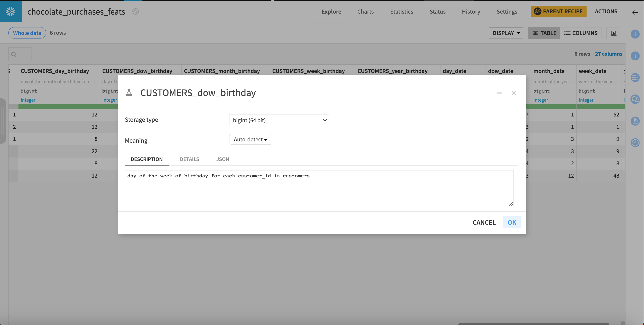
Task: Open the Storage type bigint dropdown
Action: tap(279, 120)
